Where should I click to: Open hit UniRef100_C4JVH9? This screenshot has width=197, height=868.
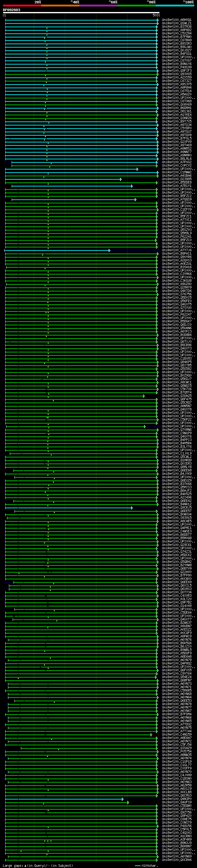point(177,775)
